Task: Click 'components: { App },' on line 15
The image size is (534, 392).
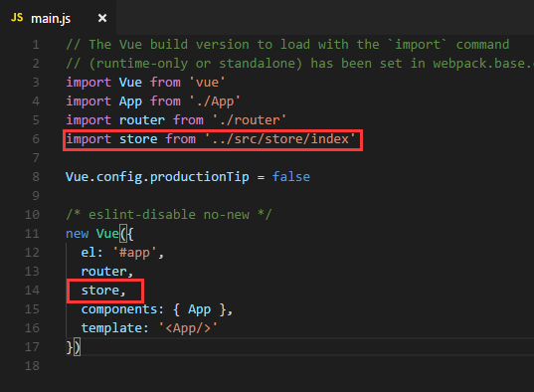Action: (x=157, y=309)
